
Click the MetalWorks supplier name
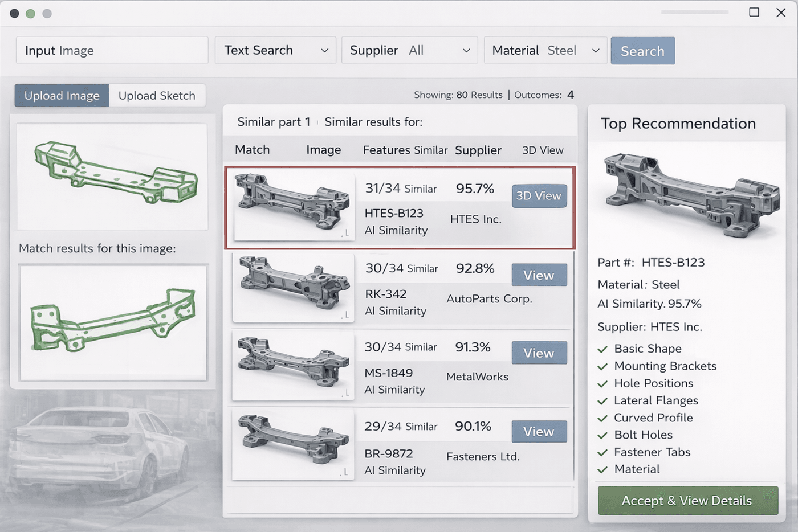(477, 377)
